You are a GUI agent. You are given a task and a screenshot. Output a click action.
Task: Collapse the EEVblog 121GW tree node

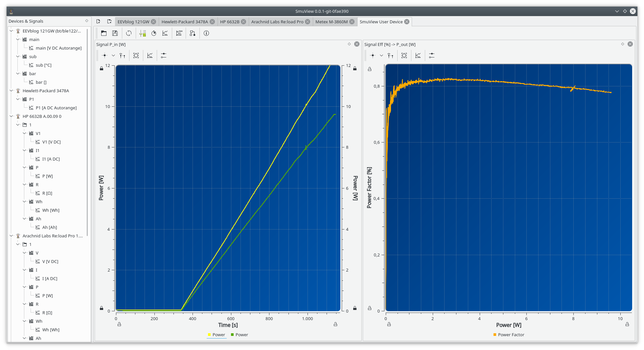point(11,31)
